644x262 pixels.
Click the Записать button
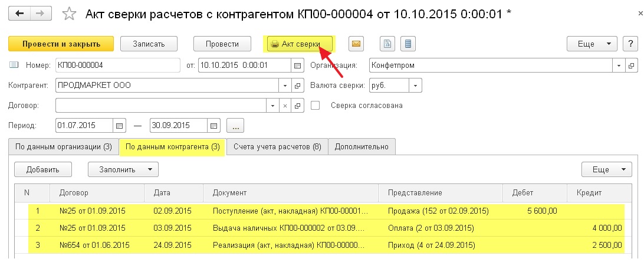pyautogui.click(x=149, y=44)
